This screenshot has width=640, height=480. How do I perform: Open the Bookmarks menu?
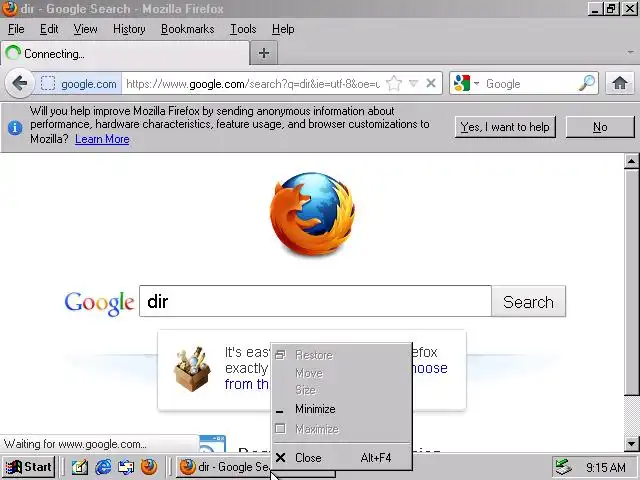(187, 29)
